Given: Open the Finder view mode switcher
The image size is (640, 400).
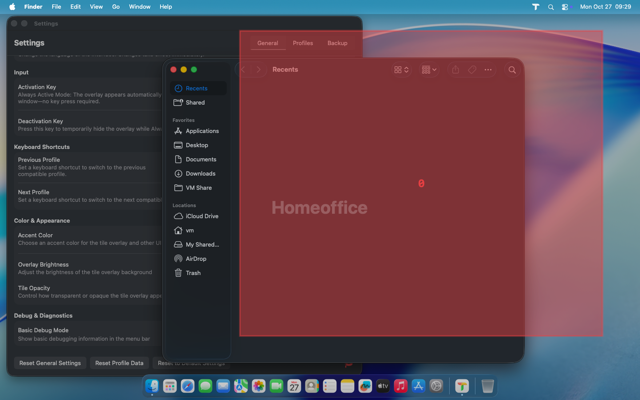Looking at the screenshot, I should point(401,70).
